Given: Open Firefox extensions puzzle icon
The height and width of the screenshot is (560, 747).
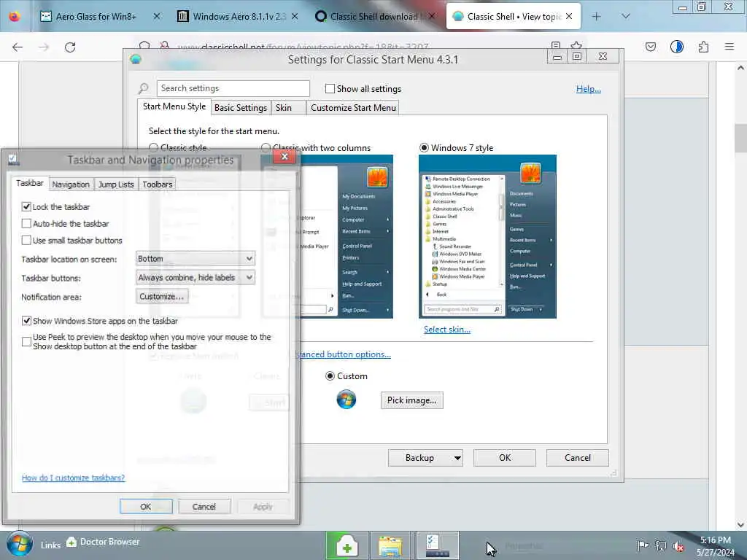Looking at the screenshot, I should (703, 47).
